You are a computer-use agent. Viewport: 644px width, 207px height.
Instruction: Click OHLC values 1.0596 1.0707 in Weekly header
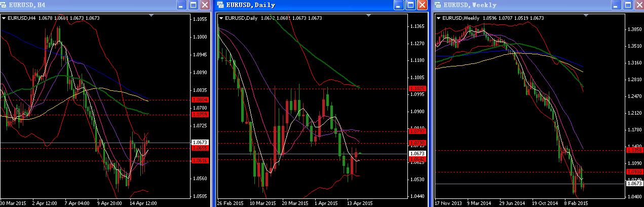(497, 18)
